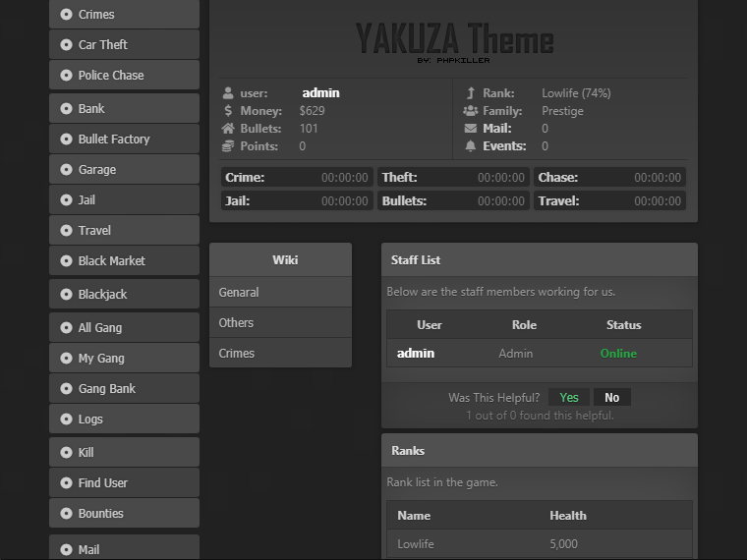Open the Crimes wiki section
Image resolution: width=747 pixels, height=560 pixels.
pyautogui.click(x=237, y=354)
